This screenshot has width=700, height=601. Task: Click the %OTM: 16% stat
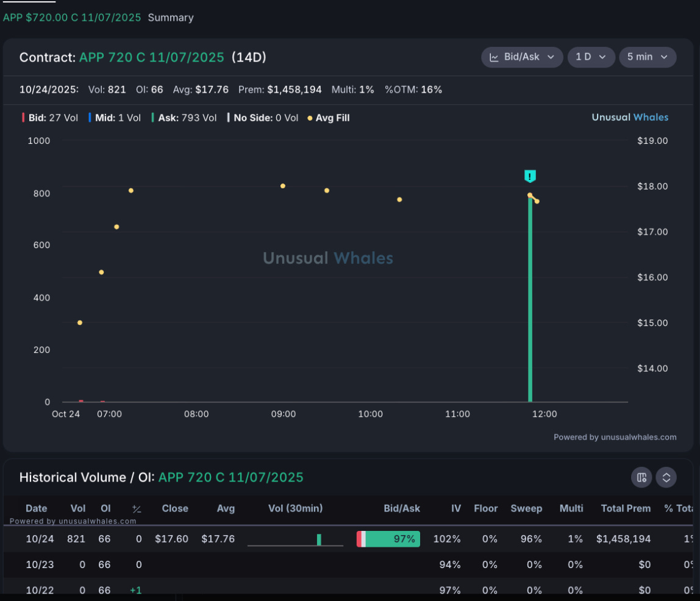coord(413,90)
